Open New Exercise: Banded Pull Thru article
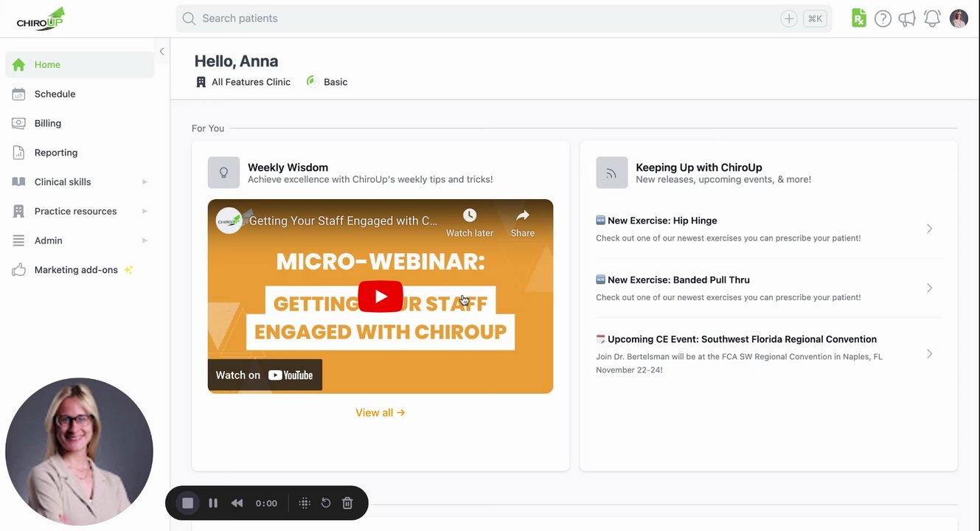Screen dimensions: 980x531 click(x=768, y=288)
